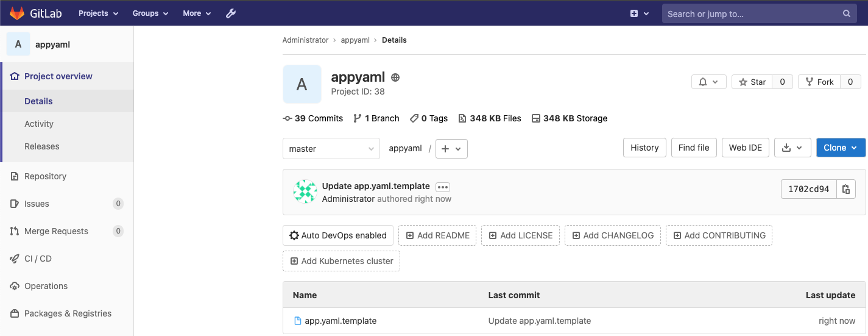This screenshot has height=336, width=868.
Task: Click the Add README button
Action: 437,235
